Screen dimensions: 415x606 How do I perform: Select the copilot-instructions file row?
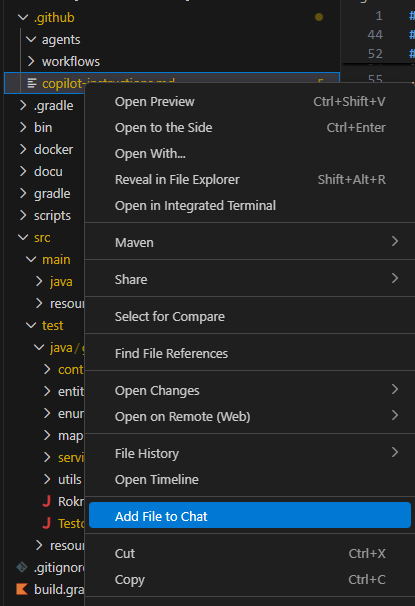pyautogui.click(x=172, y=83)
